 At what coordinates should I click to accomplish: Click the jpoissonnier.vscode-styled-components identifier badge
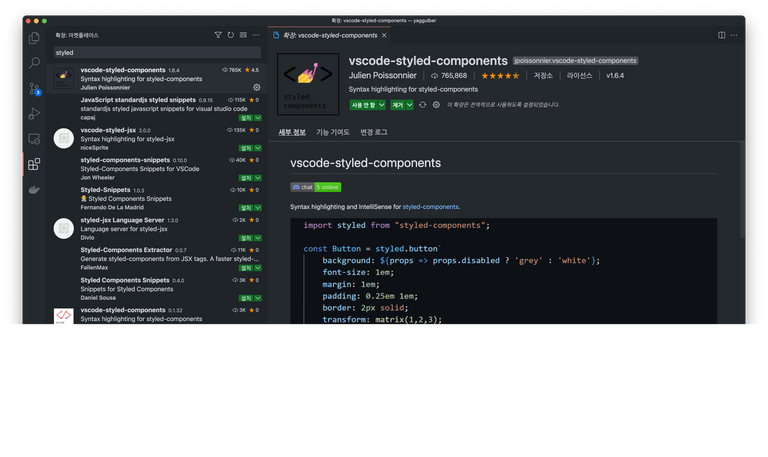[x=575, y=61]
